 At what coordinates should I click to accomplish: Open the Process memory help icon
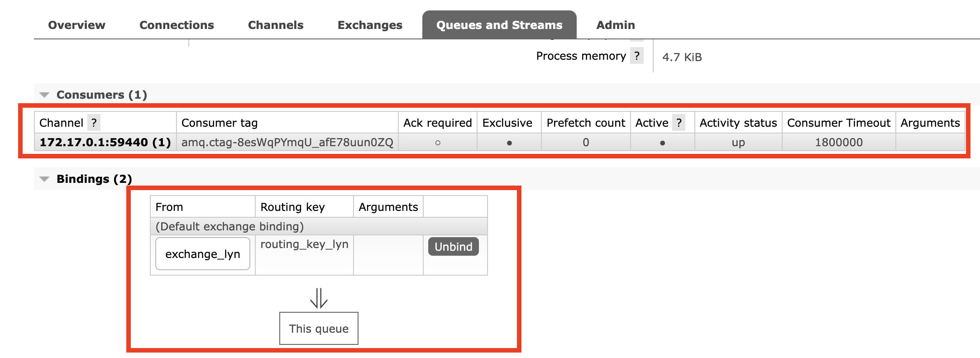[x=637, y=56]
